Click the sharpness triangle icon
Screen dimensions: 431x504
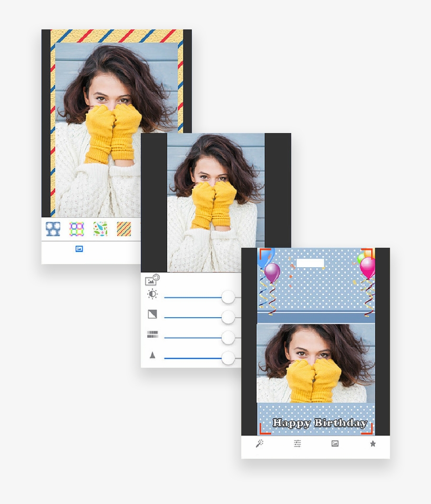(x=152, y=356)
